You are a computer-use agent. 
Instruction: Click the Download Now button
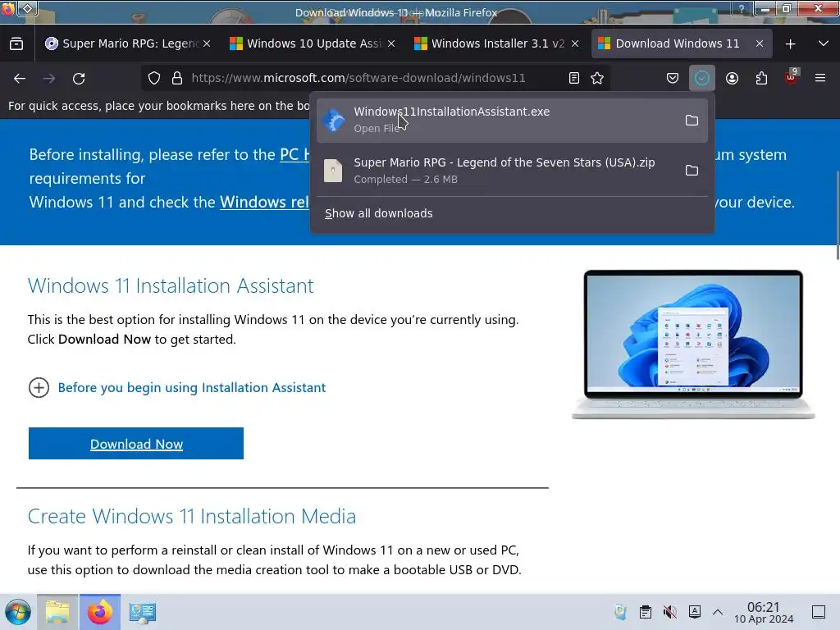[x=136, y=444]
